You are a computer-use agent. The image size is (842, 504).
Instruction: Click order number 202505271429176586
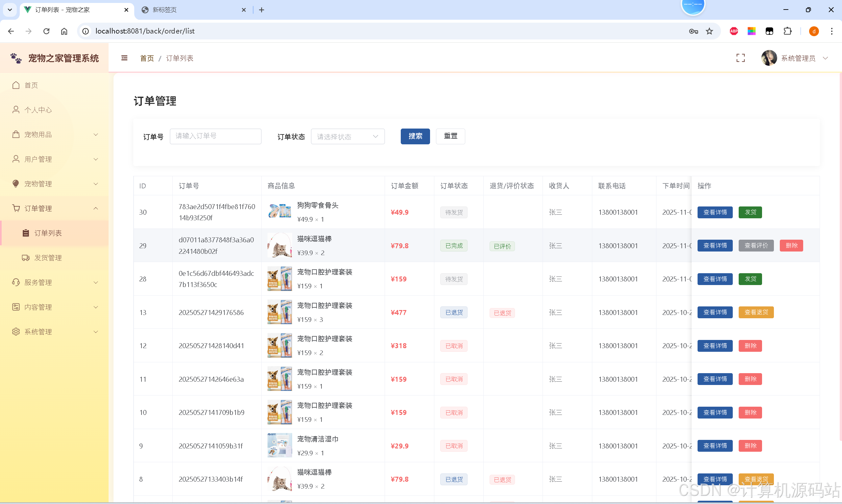click(x=211, y=312)
